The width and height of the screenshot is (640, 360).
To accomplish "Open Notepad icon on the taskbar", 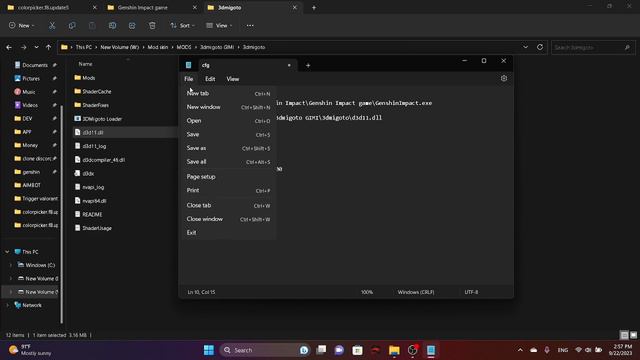I will [x=431, y=350].
